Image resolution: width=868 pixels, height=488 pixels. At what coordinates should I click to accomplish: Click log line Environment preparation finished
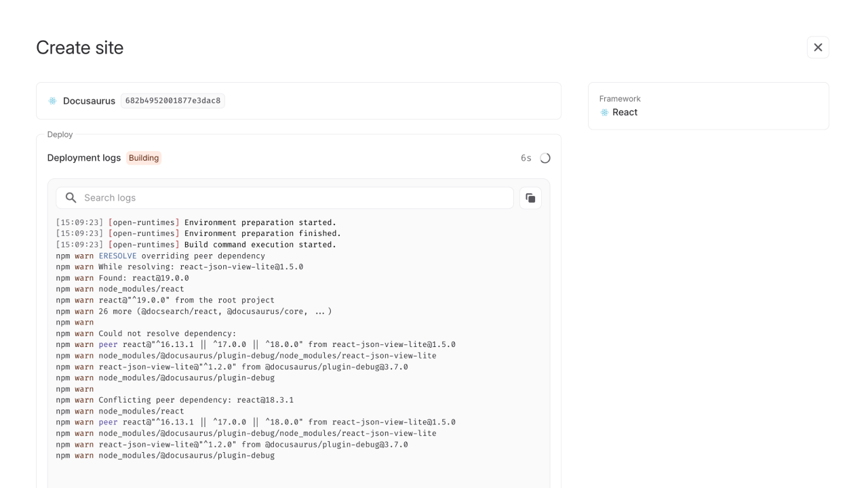(198, 233)
